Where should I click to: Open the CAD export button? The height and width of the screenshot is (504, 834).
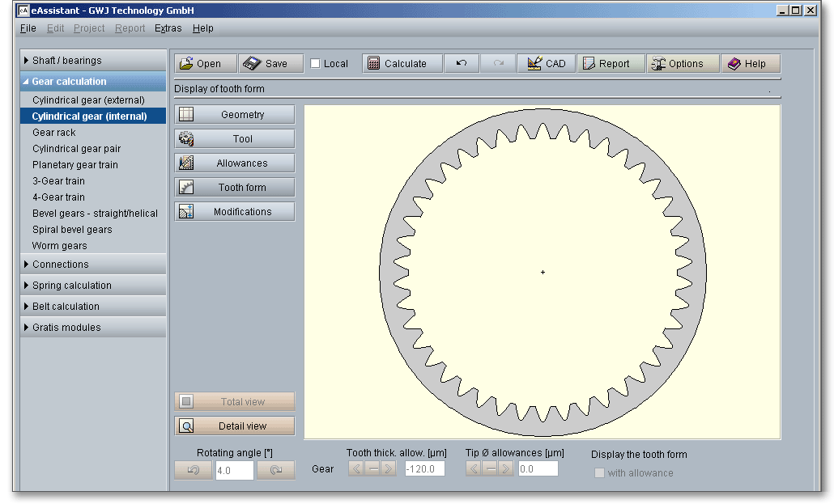(x=547, y=64)
